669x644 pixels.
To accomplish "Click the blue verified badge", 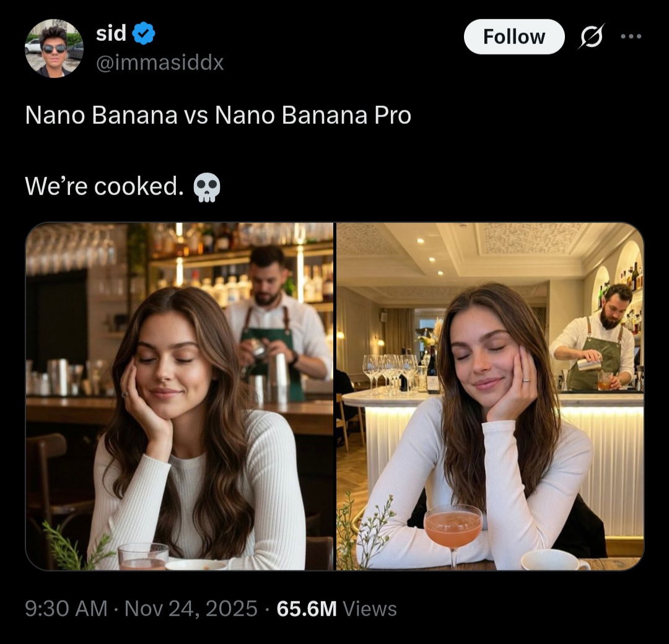I will point(144,33).
